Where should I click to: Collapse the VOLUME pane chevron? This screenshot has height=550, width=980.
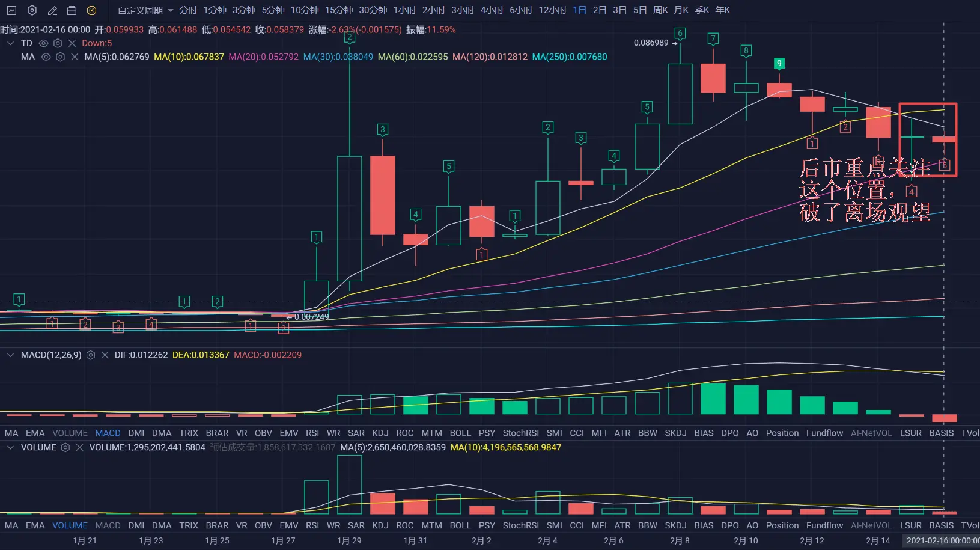(10, 448)
